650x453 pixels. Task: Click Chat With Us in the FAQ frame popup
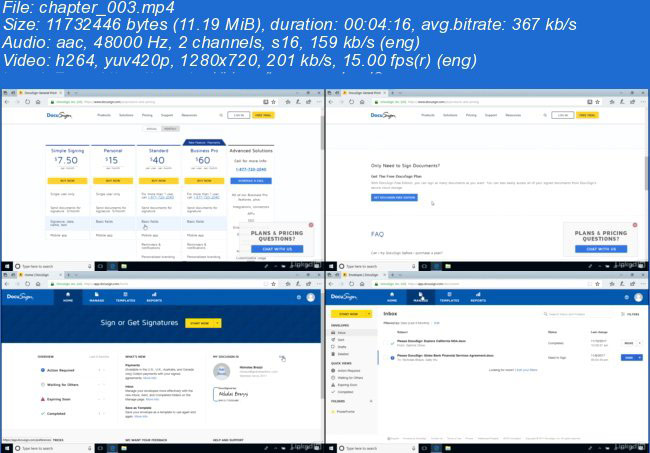click(x=601, y=249)
